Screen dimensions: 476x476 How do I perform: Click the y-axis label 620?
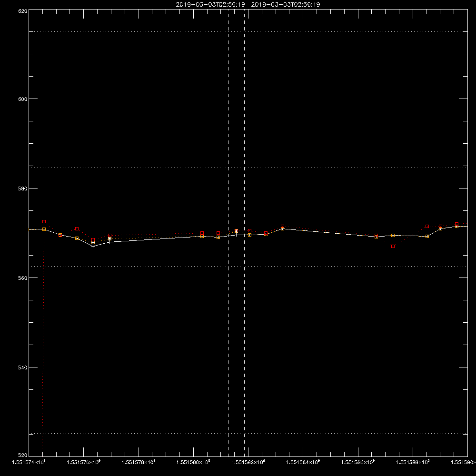tap(23, 11)
